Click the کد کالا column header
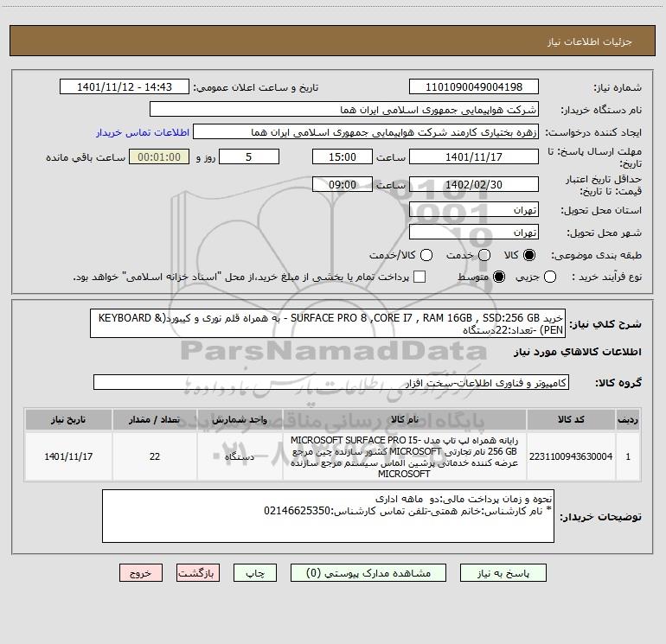This screenshot has height=644, width=666. (571, 419)
